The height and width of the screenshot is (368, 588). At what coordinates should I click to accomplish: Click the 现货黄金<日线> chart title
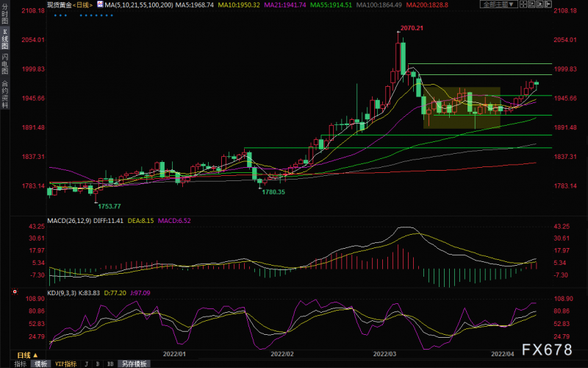coord(70,5)
